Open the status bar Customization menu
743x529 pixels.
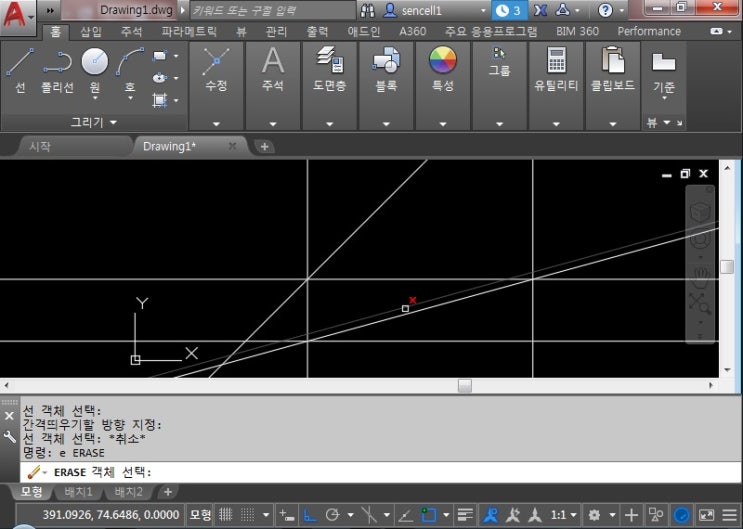[x=730, y=515]
